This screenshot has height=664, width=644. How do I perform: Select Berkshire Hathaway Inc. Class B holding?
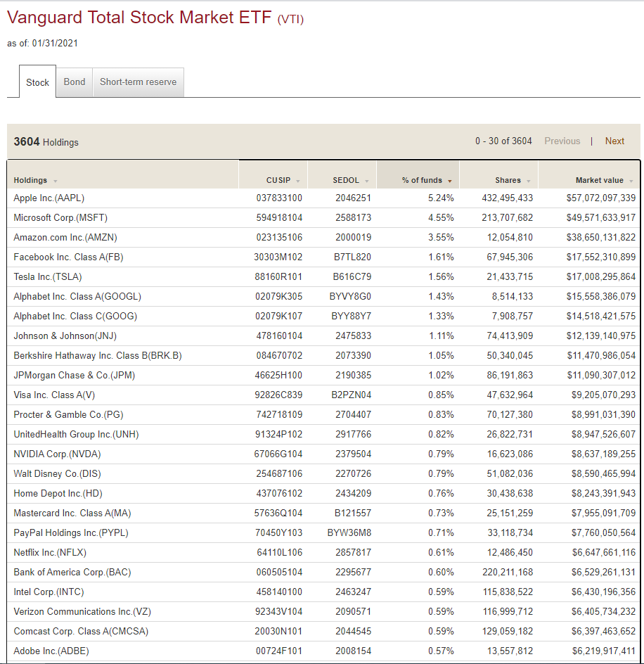click(97, 355)
